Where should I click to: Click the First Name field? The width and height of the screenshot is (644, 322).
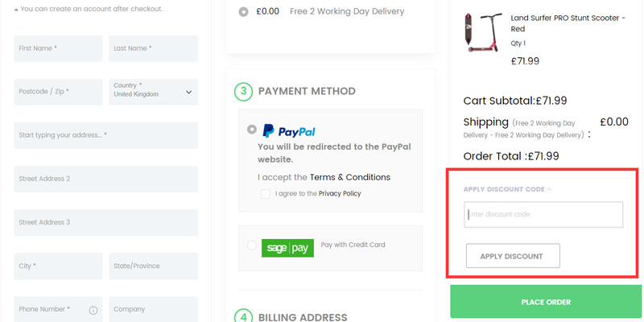pyautogui.click(x=58, y=48)
